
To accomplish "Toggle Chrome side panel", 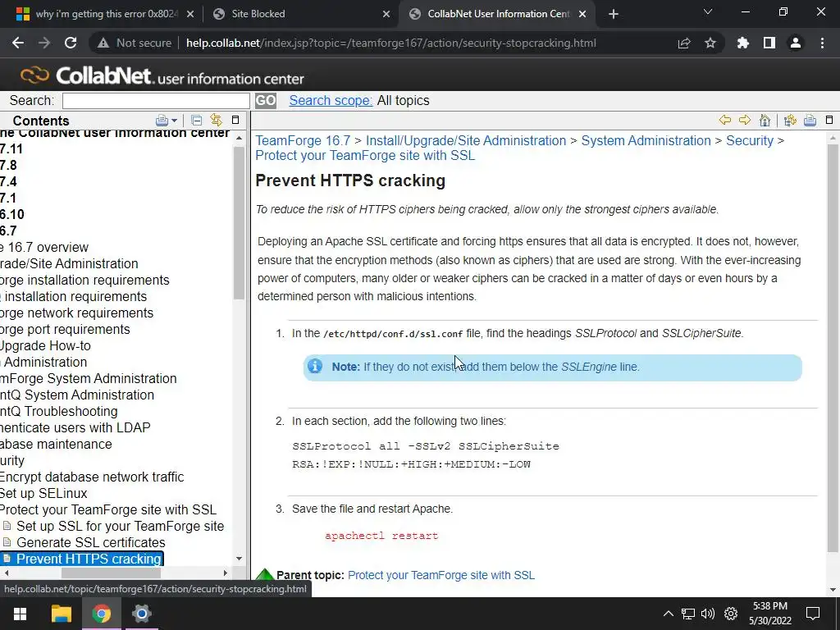I will tap(769, 43).
